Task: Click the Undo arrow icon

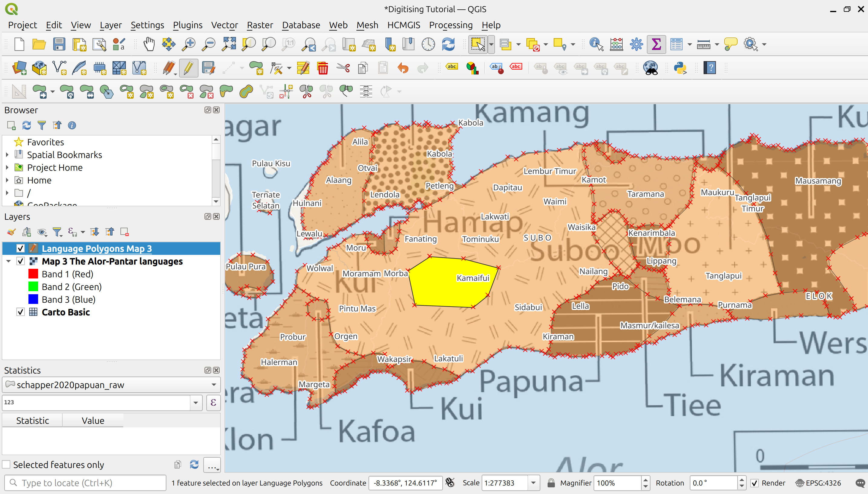Action: 403,68
